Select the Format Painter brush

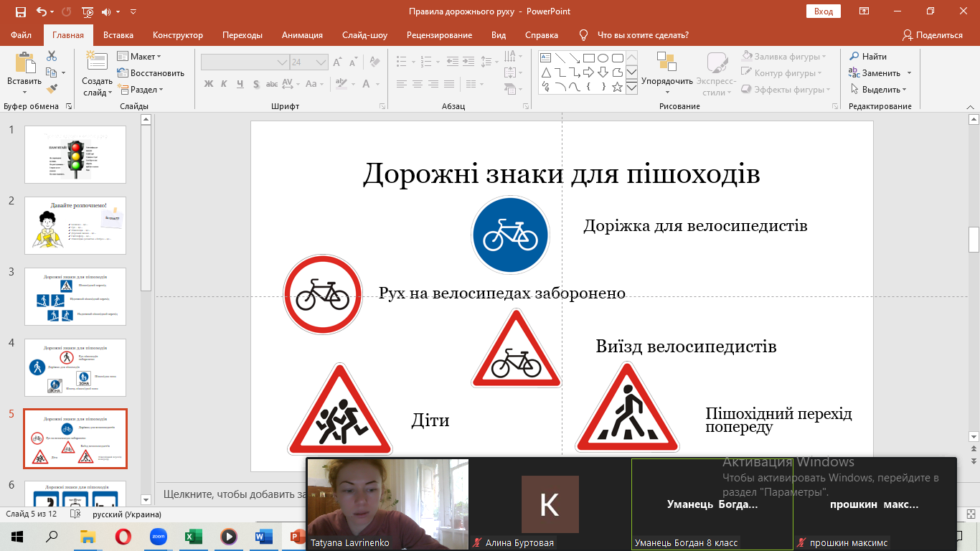tap(52, 89)
